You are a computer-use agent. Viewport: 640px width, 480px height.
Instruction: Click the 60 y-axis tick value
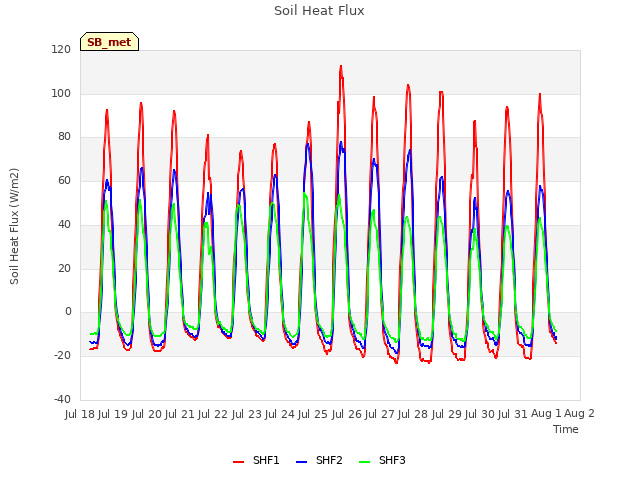pyautogui.click(x=64, y=180)
